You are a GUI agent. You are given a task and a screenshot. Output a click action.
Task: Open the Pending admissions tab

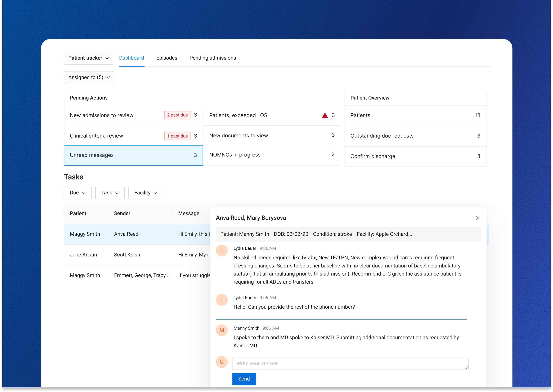[212, 58]
